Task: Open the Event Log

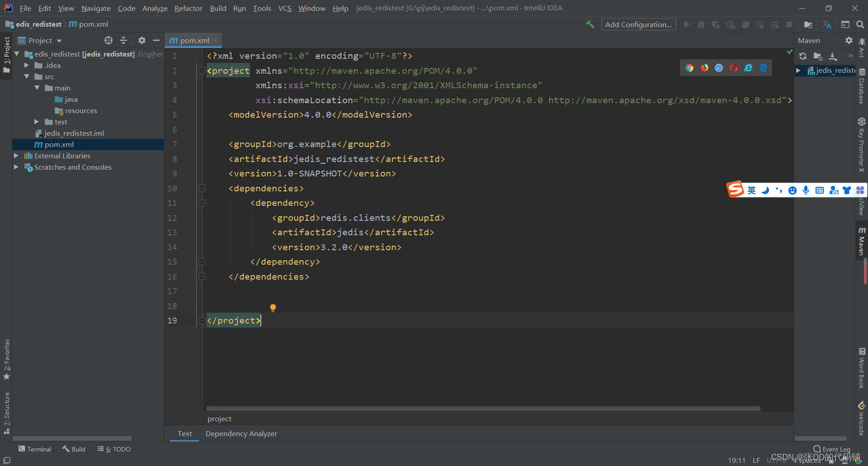Action: (x=832, y=449)
